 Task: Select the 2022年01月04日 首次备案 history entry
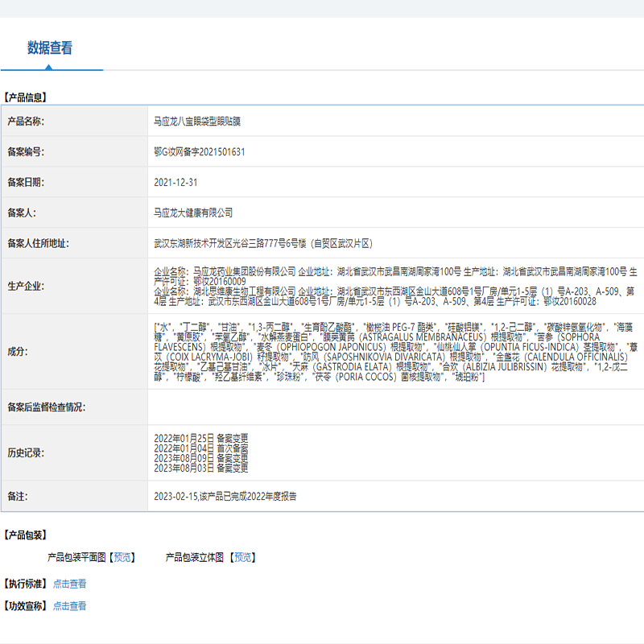point(200,448)
